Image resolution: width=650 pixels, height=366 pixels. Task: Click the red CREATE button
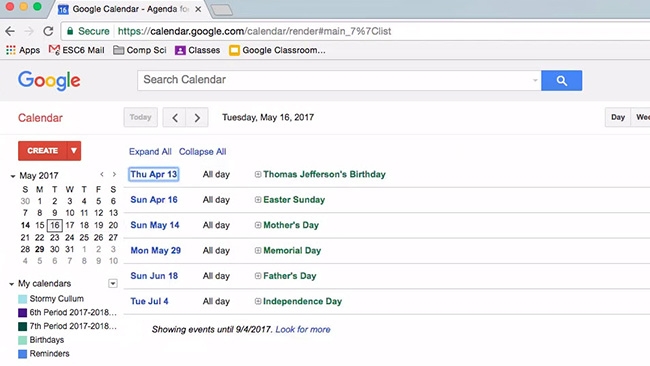42,150
